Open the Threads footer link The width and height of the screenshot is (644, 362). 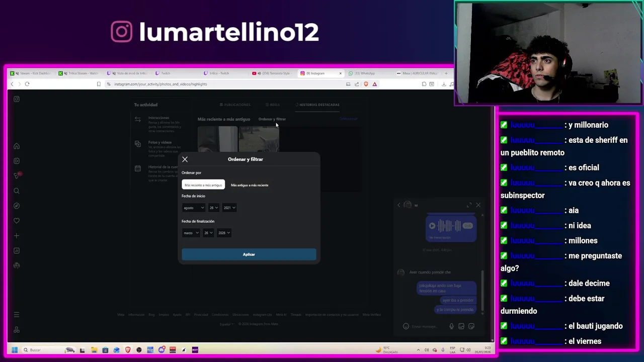click(x=296, y=315)
